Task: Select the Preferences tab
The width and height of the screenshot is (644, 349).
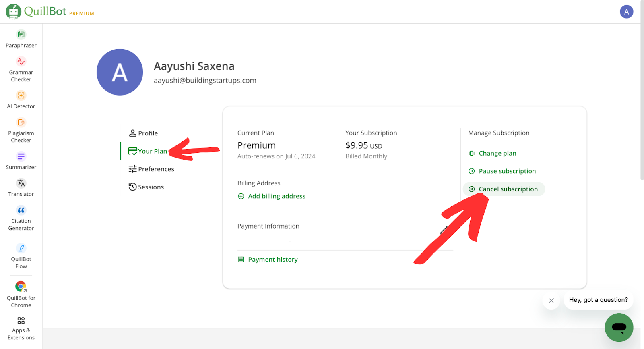Action: pos(151,169)
